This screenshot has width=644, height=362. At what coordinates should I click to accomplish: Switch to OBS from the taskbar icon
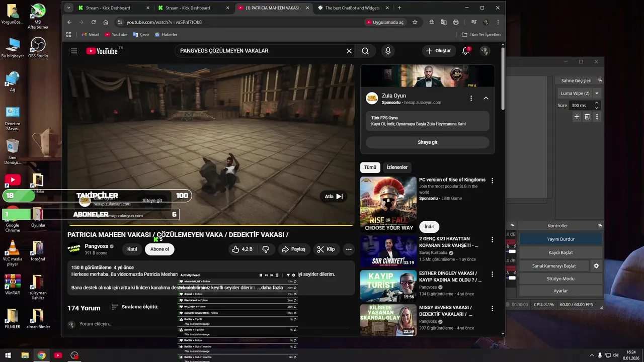pyautogui.click(x=74, y=355)
